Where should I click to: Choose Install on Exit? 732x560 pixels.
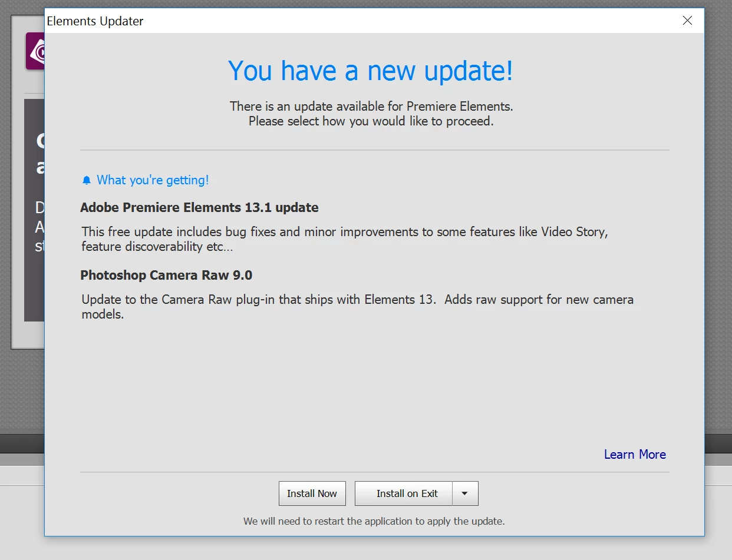(x=404, y=493)
